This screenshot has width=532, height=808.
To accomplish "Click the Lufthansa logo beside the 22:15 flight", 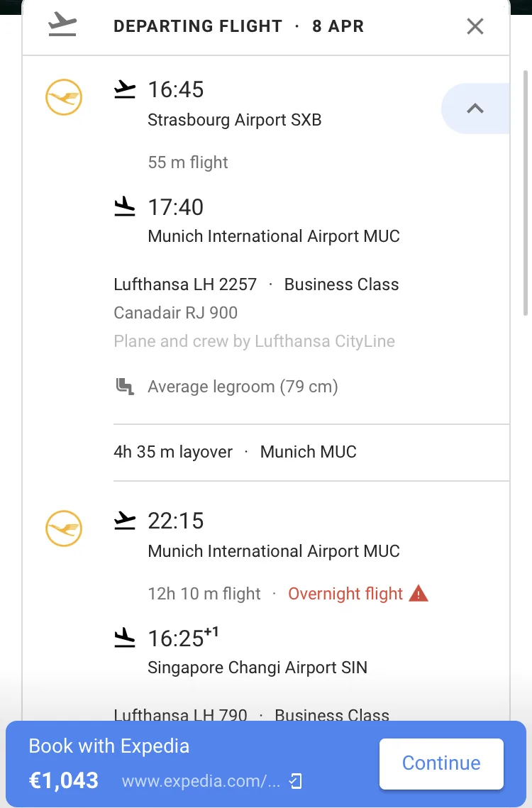I will [x=64, y=528].
